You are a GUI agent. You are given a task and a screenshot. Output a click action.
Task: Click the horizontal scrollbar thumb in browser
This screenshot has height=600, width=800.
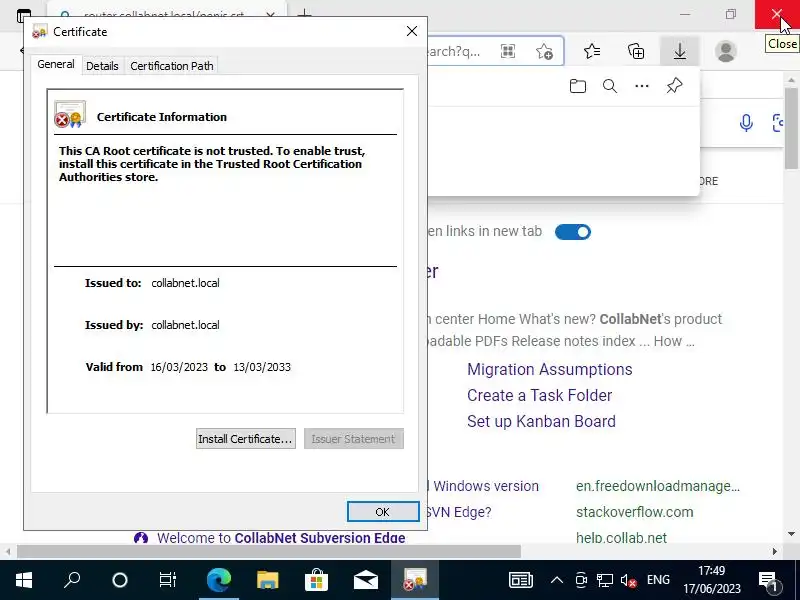coord(269,552)
